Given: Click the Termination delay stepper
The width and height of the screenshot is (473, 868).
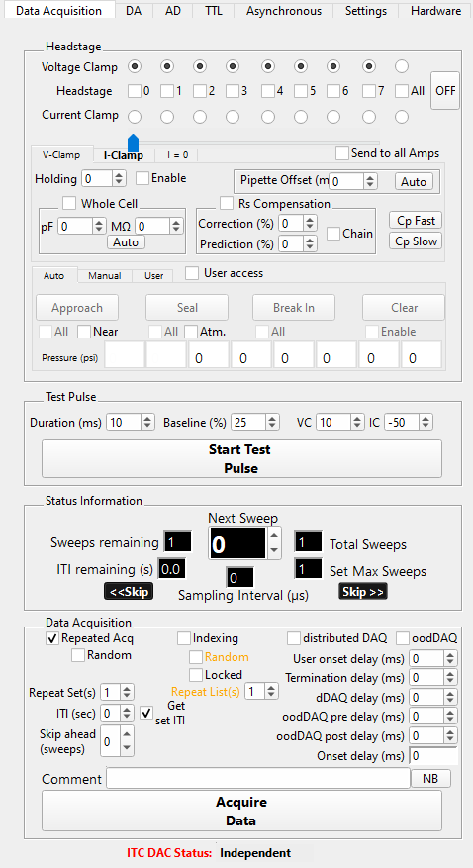Looking at the screenshot, I should click(x=451, y=678).
